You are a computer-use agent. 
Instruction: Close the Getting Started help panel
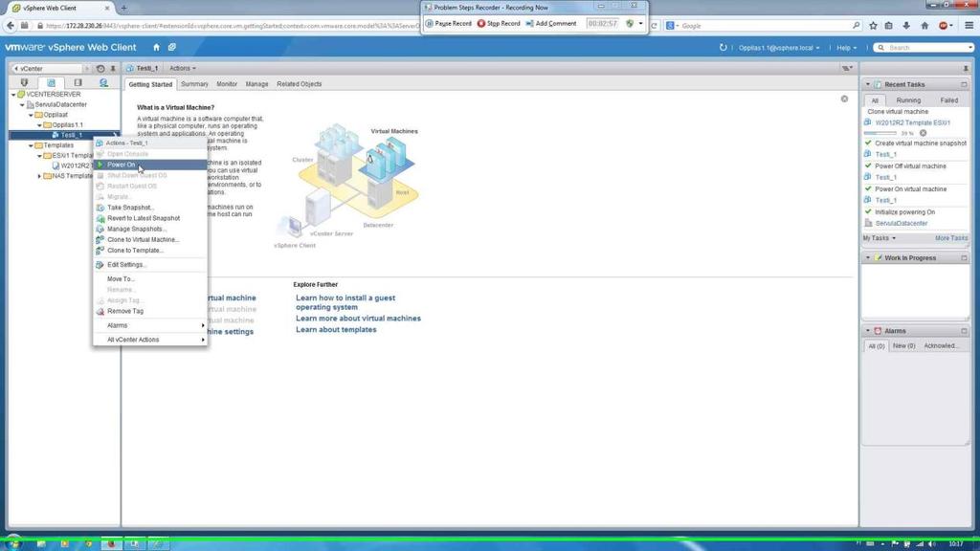[x=844, y=99]
